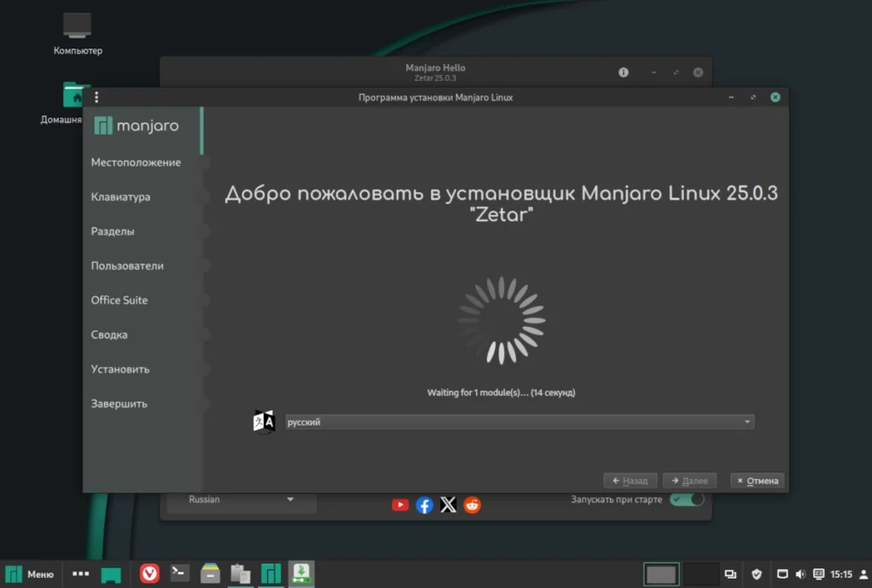The height and width of the screenshot is (588, 872).
Task: Select Установить step in sidebar
Action: tap(120, 369)
